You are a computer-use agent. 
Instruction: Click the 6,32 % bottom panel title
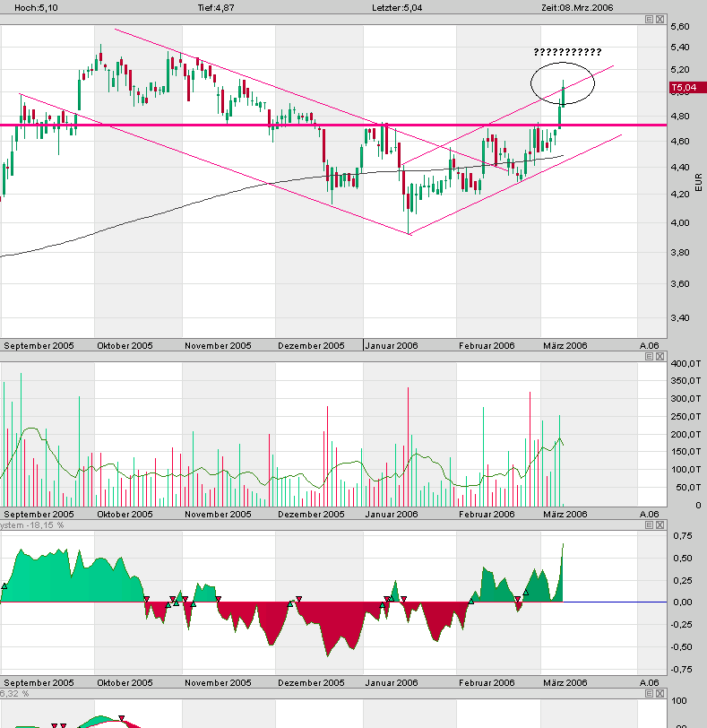14,694
